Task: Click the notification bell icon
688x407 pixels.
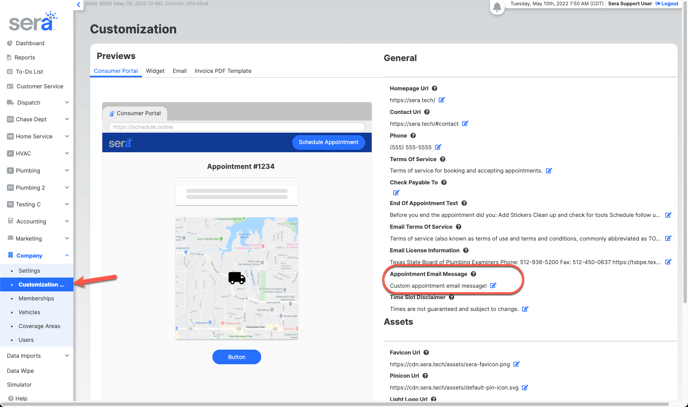Action: point(497,7)
